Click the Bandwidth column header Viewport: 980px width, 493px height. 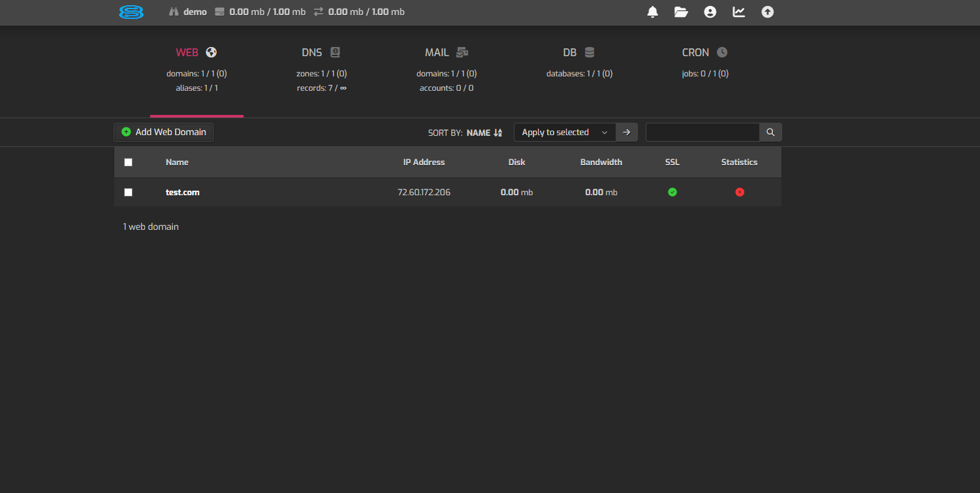[x=601, y=162]
